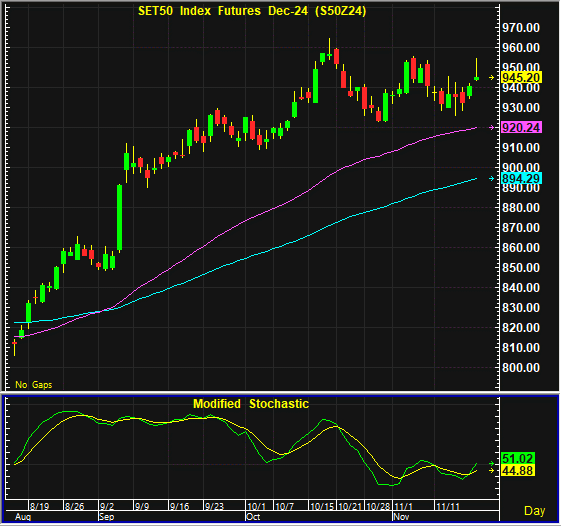The image size is (561, 526).
Task: Click the green 51.02 stochastic value label
Action: 518,458
